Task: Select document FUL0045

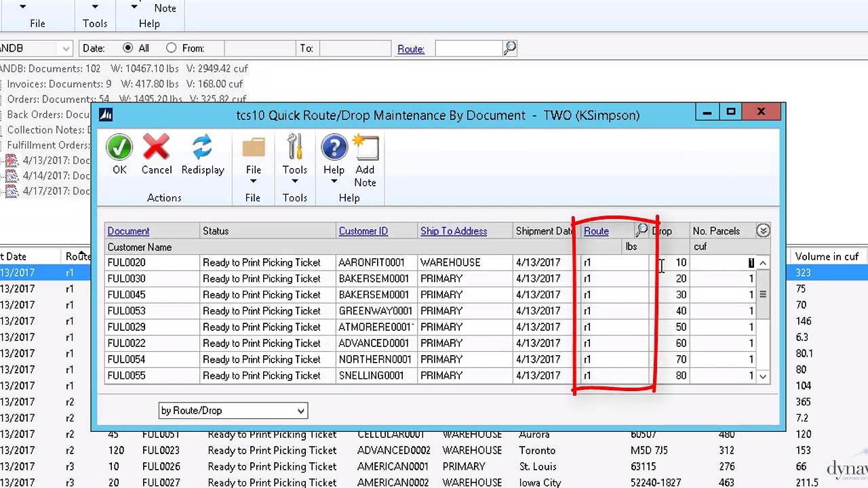Action: (126, 295)
